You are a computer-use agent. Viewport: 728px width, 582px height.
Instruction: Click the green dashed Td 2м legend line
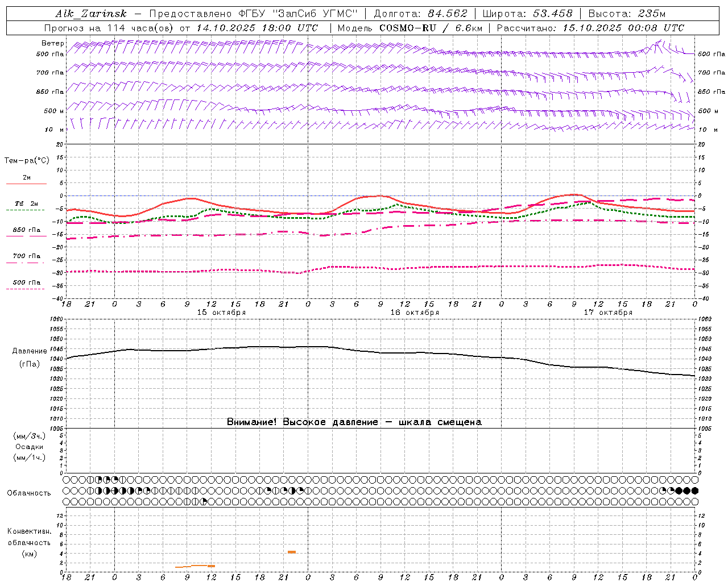[25, 210]
